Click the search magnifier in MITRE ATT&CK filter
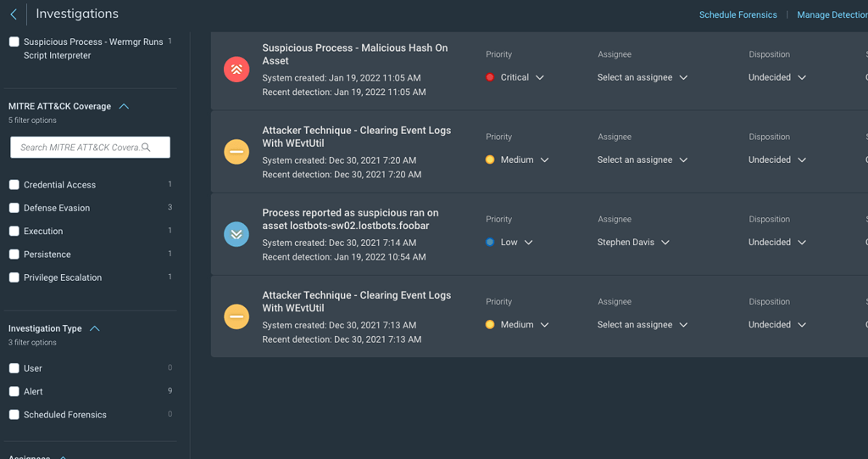Image resolution: width=868 pixels, height=459 pixels. (147, 148)
